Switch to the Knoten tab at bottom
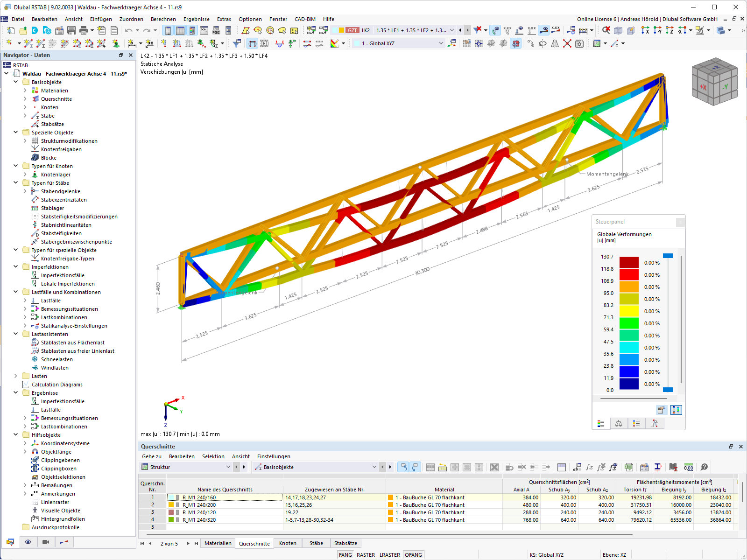This screenshot has height=560, width=747. (x=288, y=543)
